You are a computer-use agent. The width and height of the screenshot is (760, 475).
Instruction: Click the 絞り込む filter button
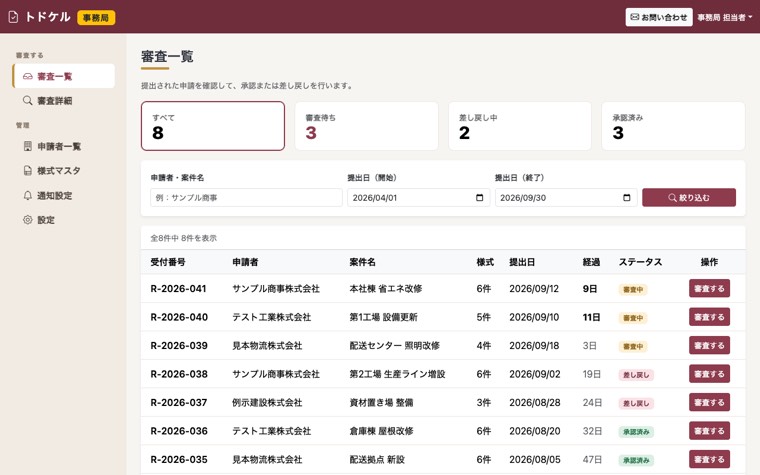coord(689,197)
